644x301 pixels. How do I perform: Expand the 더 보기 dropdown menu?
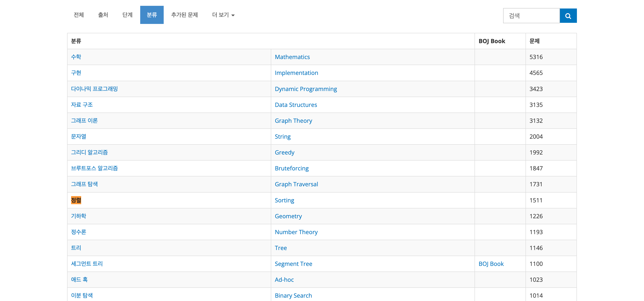[223, 15]
